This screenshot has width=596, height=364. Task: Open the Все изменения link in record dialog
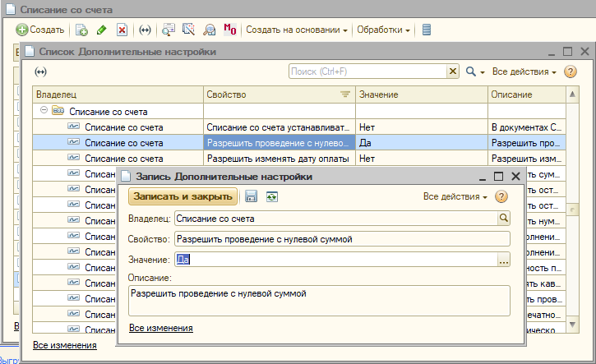click(x=161, y=328)
